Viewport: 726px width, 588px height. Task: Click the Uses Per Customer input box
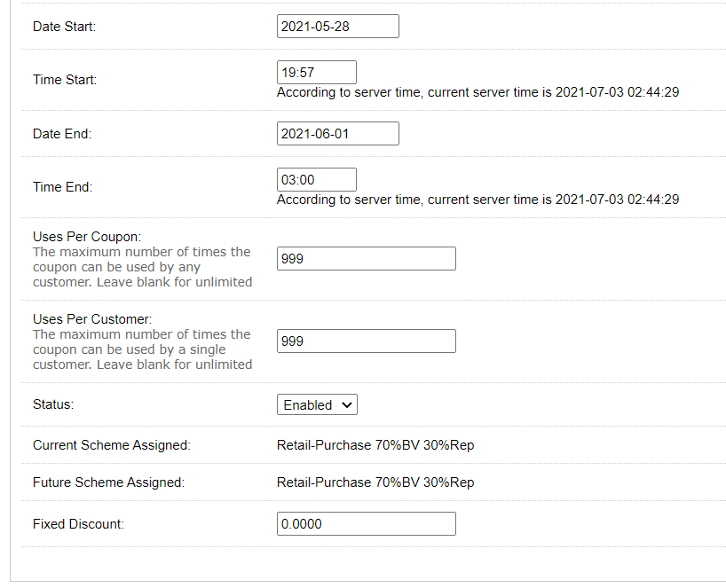(x=367, y=341)
